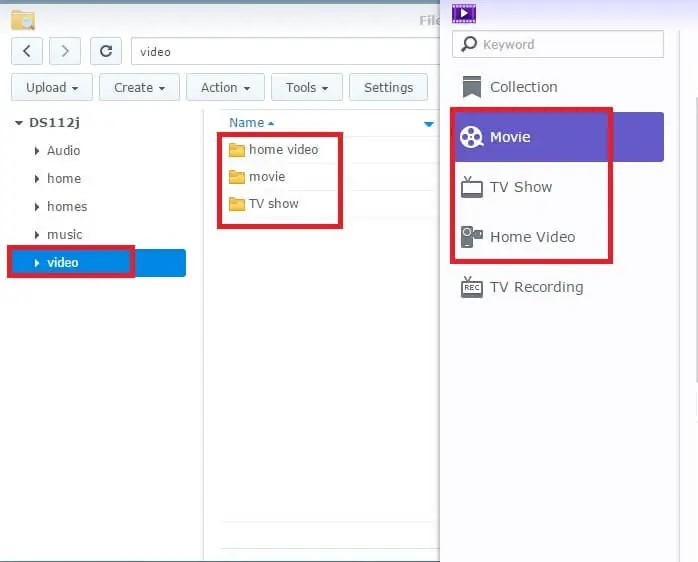The image size is (698, 562).
Task: Click the TV show folder icon
Action: coord(237,204)
